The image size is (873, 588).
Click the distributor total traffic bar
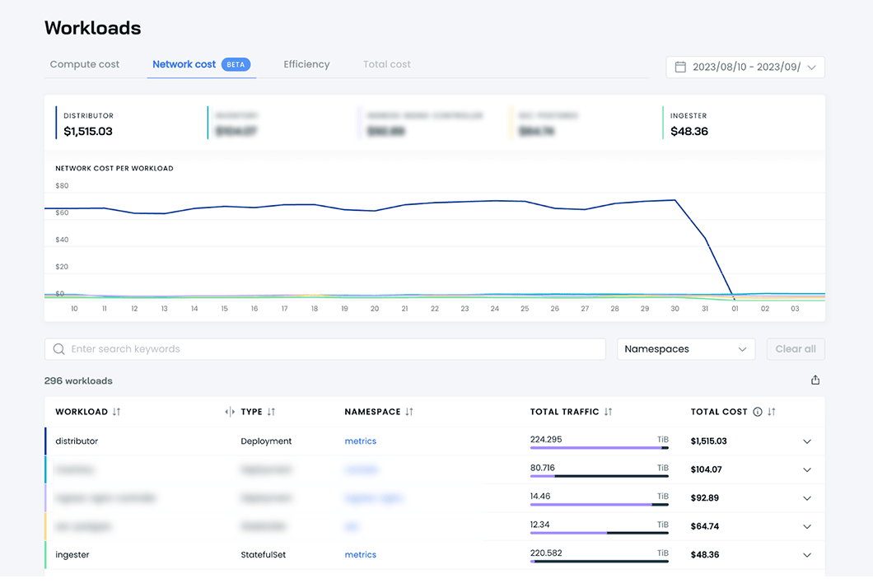599,448
